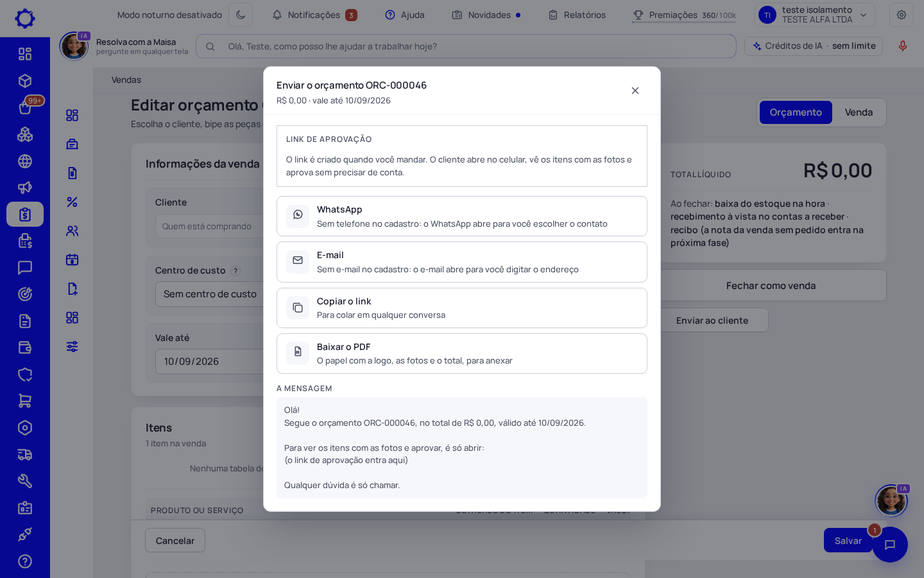This screenshot has height=578, width=924.
Task: Open the Ajuda help menu
Action: point(405,15)
